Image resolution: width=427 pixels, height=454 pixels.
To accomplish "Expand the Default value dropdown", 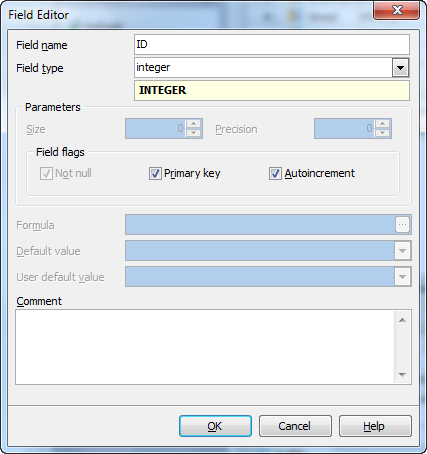I will 402,251.
